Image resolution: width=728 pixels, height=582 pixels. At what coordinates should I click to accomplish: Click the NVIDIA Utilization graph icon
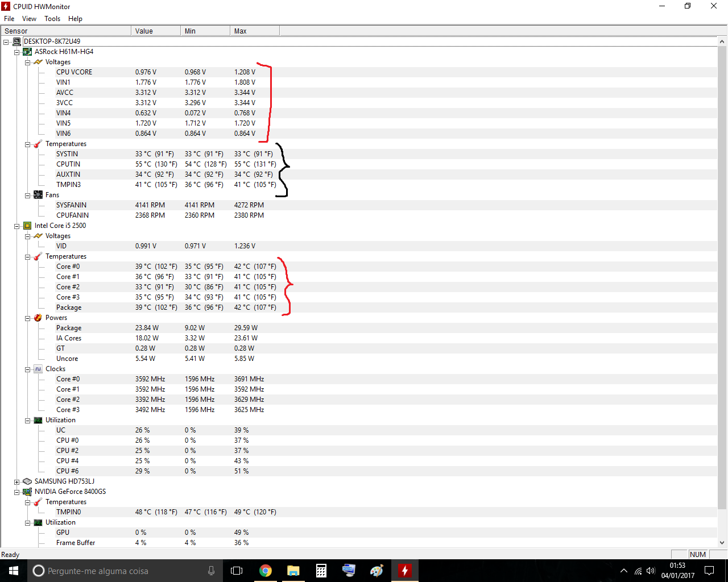(38, 522)
